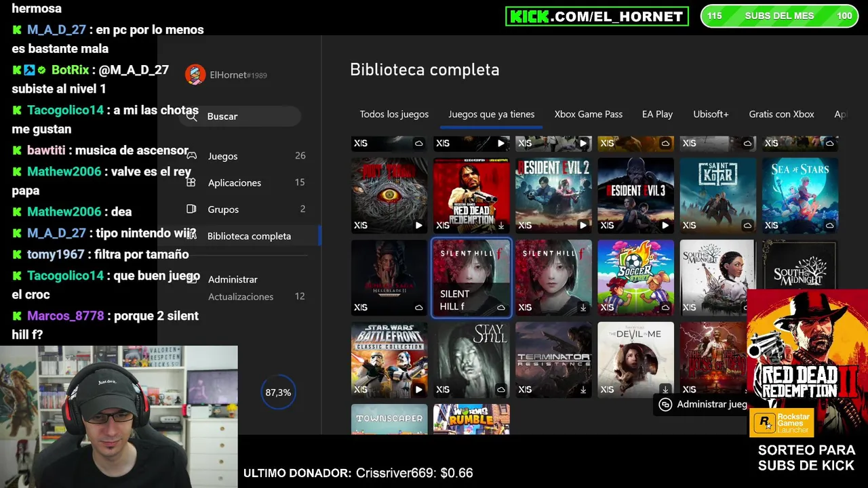Click chat username bawtiti
This screenshot has height=488, width=868.
(46, 150)
